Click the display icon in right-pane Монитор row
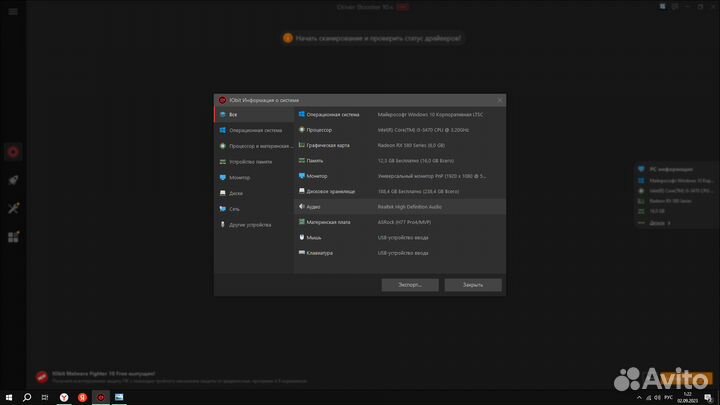 [302, 175]
